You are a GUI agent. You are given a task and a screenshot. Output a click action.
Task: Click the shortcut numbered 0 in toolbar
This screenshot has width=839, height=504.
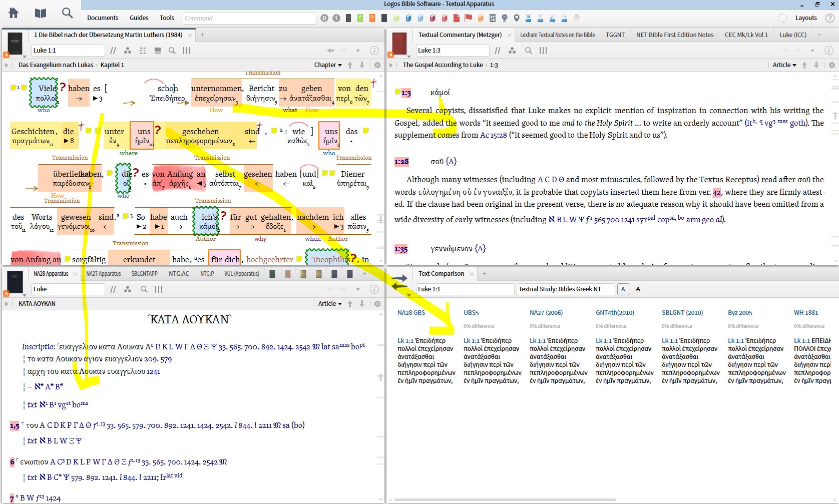pos(324,18)
